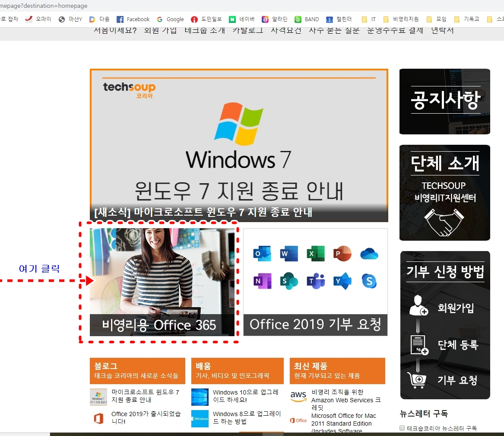This screenshot has width=504, height=436.
Task: Tick the 테크숩코리아 뉴스레터 구독 checkbox
Action: [x=402, y=428]
